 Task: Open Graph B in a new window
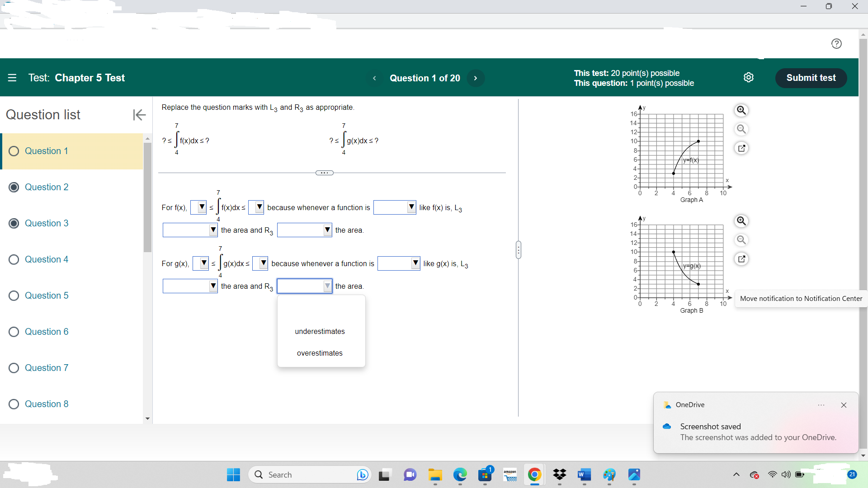click(741, 259)
